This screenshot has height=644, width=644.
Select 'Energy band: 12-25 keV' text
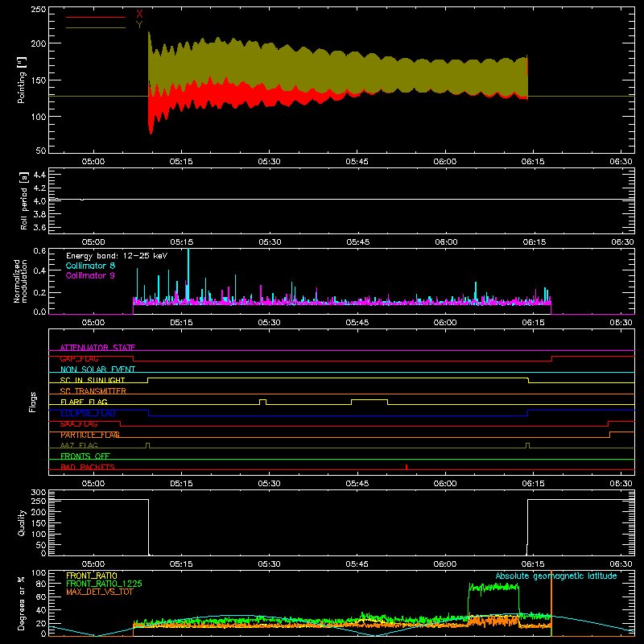pyautogui.click(x=117, y=256)
